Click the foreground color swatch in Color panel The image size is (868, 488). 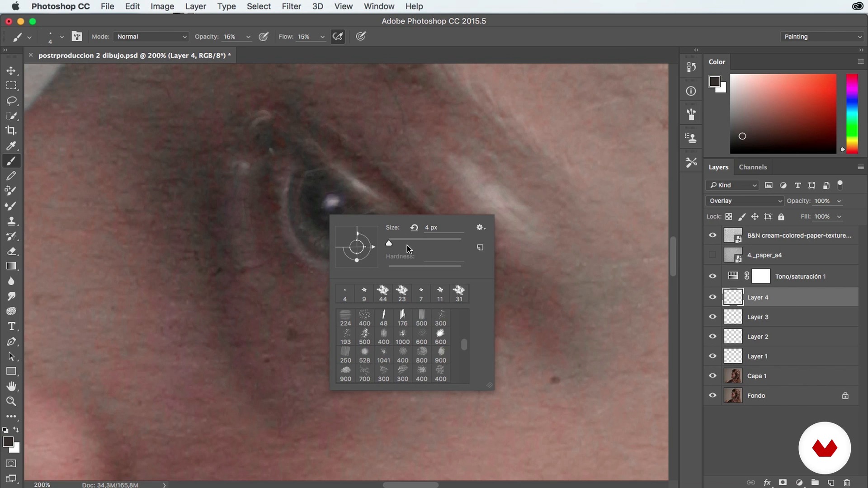point(714,81)
